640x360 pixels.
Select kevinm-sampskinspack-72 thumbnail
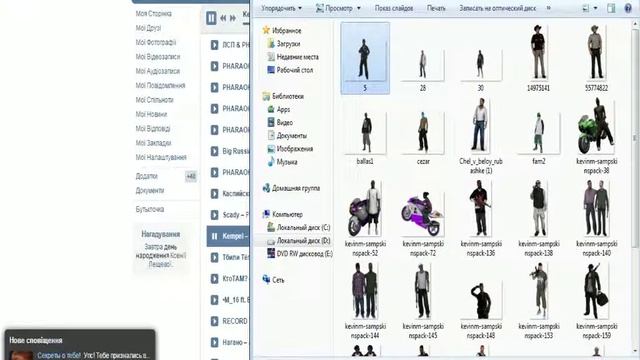(423, 223)
